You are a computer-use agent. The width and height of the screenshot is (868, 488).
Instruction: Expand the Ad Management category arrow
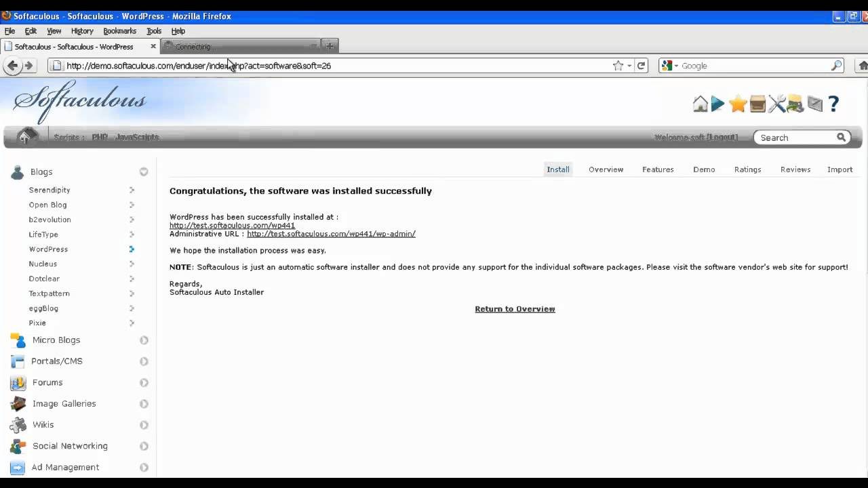click(144, 467)
